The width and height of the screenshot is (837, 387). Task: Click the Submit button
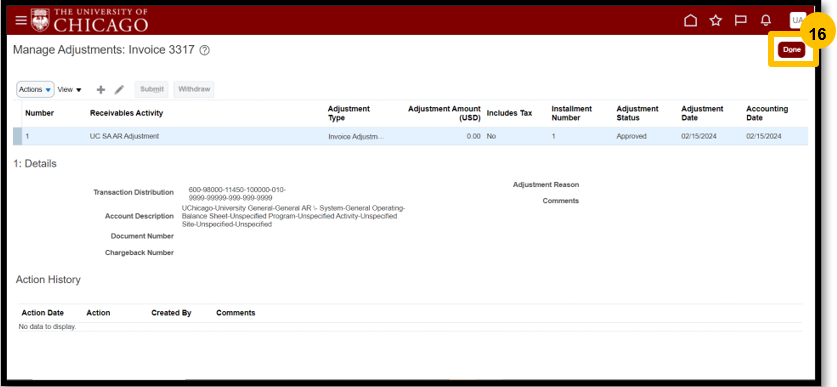point(152,89)
